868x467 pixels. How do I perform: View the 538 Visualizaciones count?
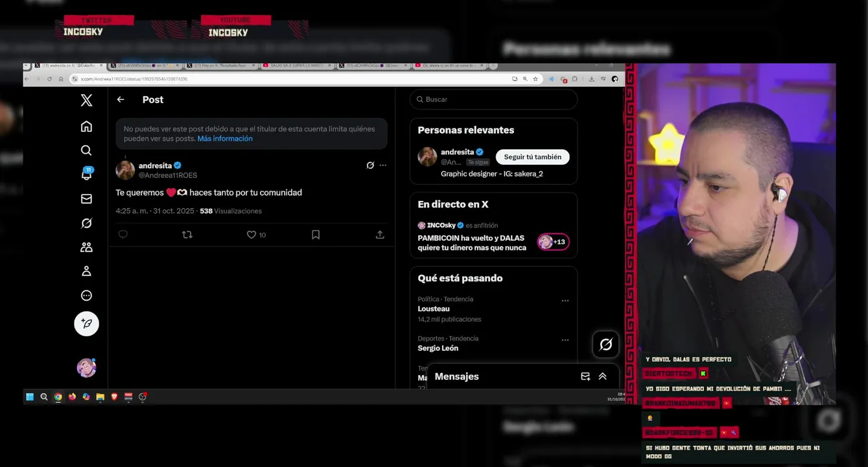[x=231, y=211]
